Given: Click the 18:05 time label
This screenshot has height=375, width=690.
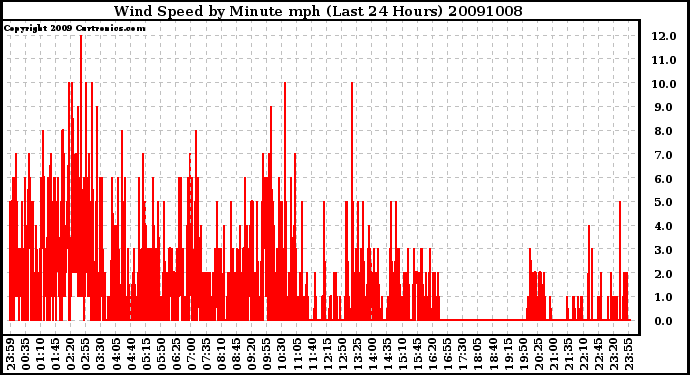Looking at the screenshot, I should coord(477,355).
